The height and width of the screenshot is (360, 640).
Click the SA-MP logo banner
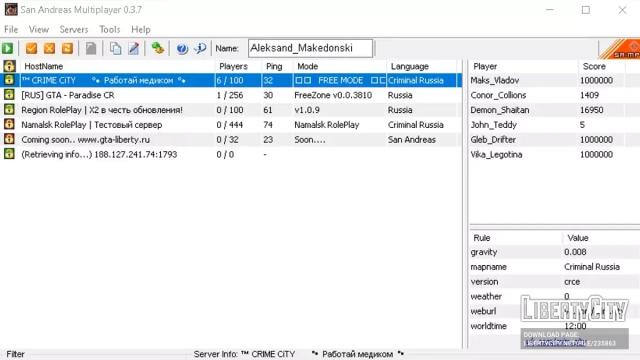(620, 49)
